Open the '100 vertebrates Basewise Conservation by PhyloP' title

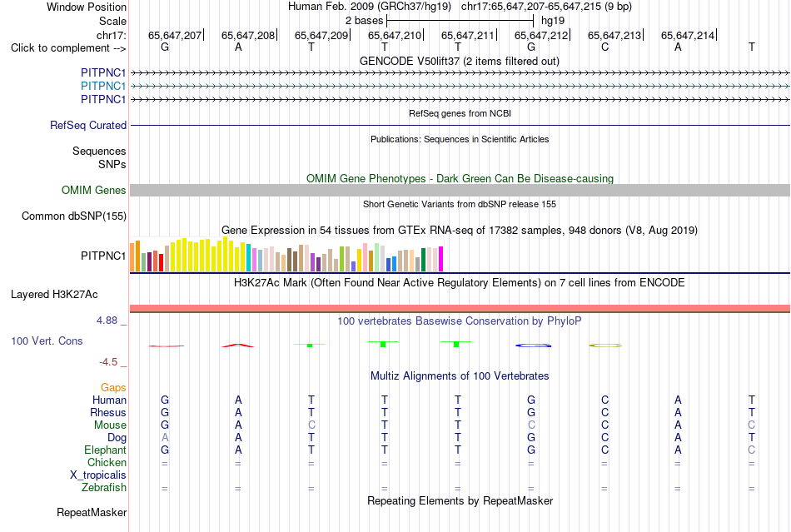pos(460,321)
